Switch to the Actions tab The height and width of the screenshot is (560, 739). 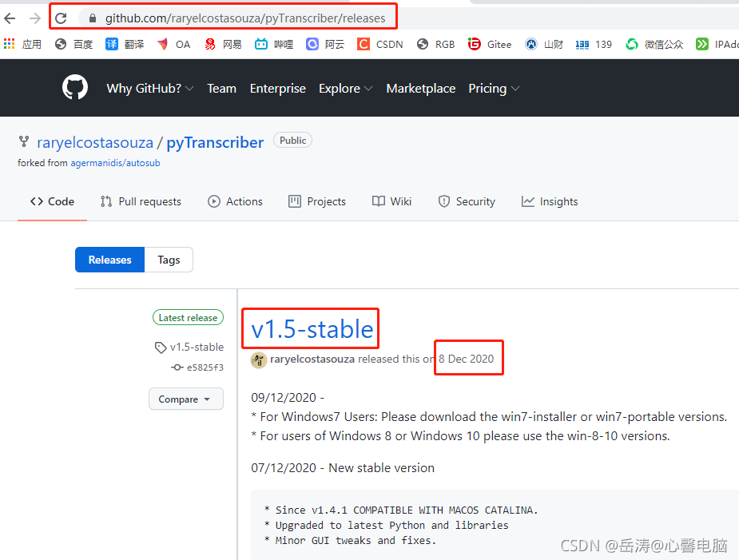point(235,201)
